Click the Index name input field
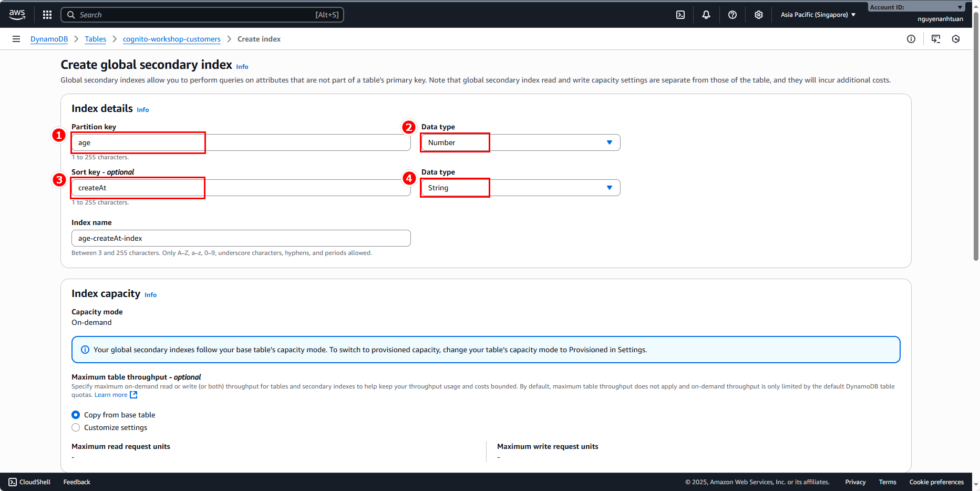Image resolution: width=980 pixels, height=491 pixels. pyautogui.click(x=241, y=238)
